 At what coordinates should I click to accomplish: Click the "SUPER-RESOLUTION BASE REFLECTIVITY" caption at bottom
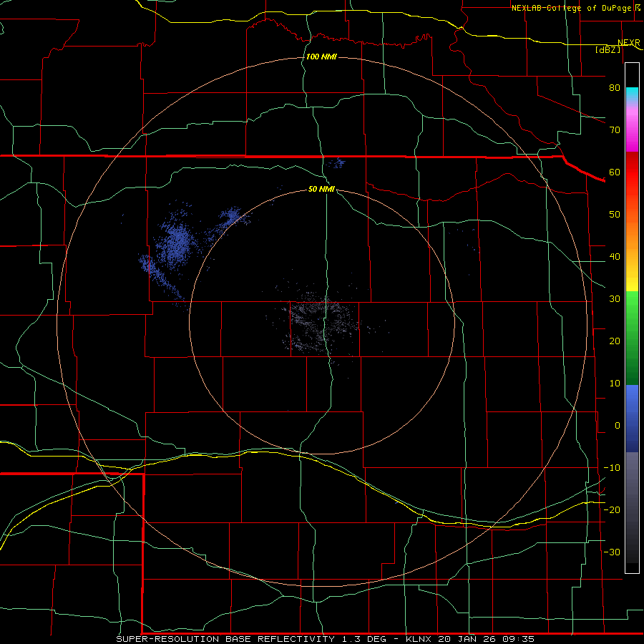coord(226,639)
